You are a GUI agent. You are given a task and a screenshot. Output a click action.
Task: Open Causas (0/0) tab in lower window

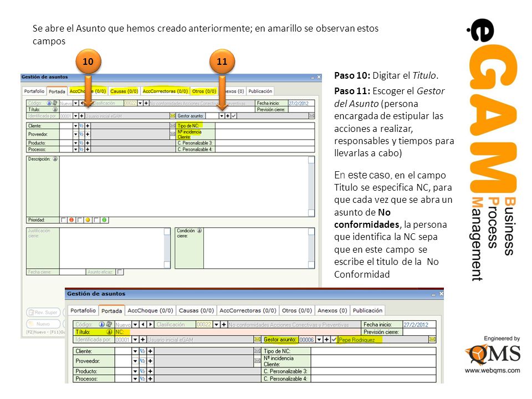(196, 310)
